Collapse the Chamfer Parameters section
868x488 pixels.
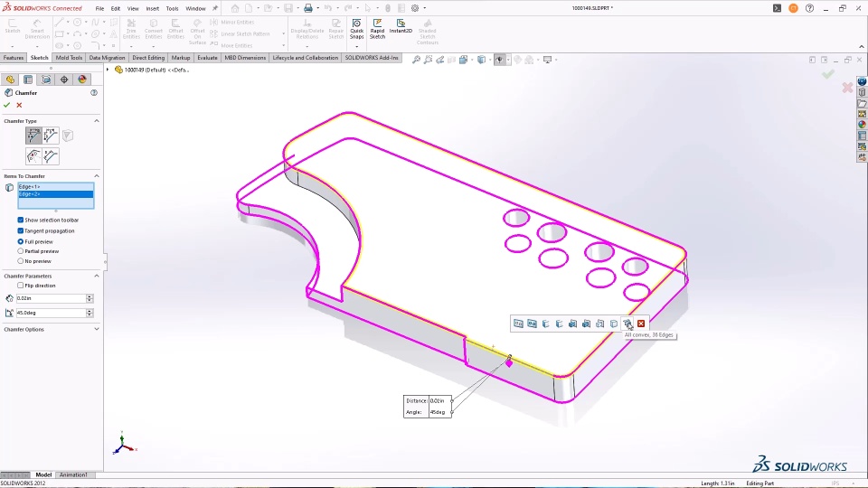[97, 276]
